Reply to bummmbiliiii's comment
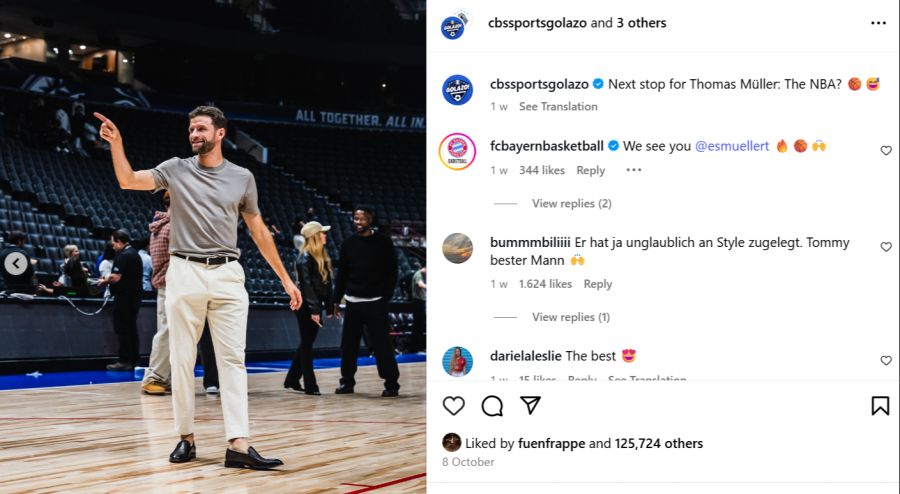900x494 pixels. point(598,284)
